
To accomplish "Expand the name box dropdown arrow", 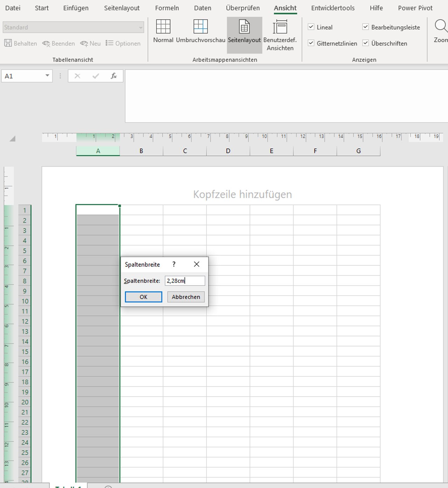I will point(47,76).
